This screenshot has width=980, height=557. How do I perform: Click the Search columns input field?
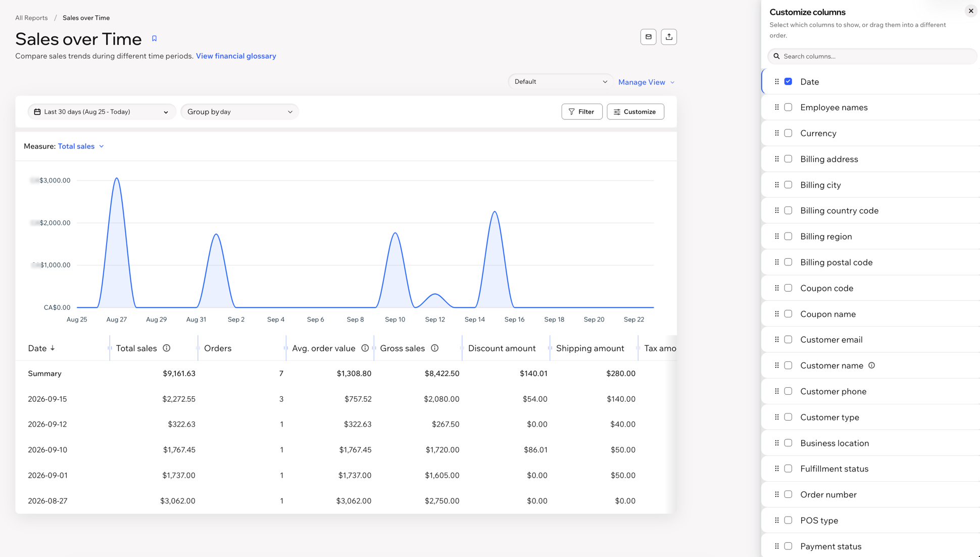pos(872,56)
